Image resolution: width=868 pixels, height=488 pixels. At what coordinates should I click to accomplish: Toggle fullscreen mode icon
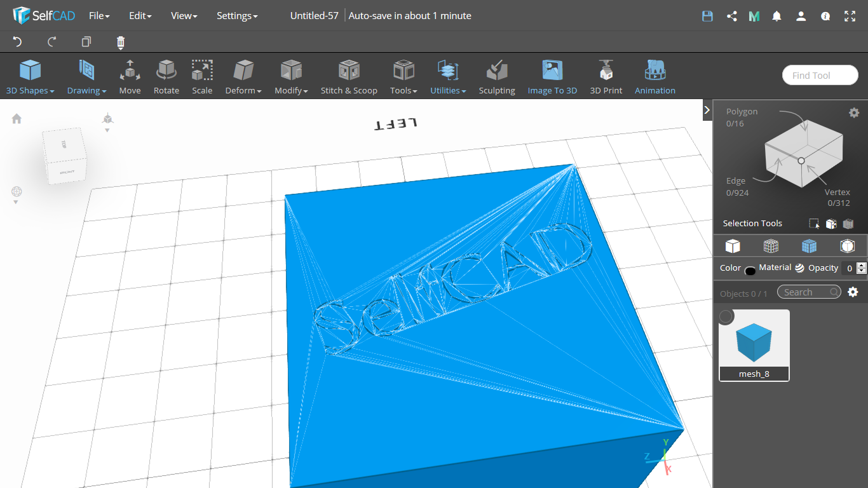[850, 17]
